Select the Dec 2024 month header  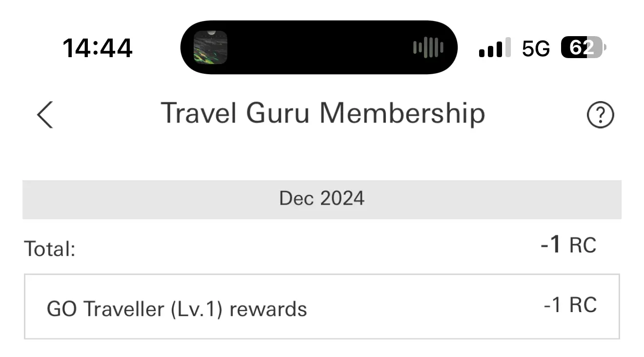(x=322, y=199)
